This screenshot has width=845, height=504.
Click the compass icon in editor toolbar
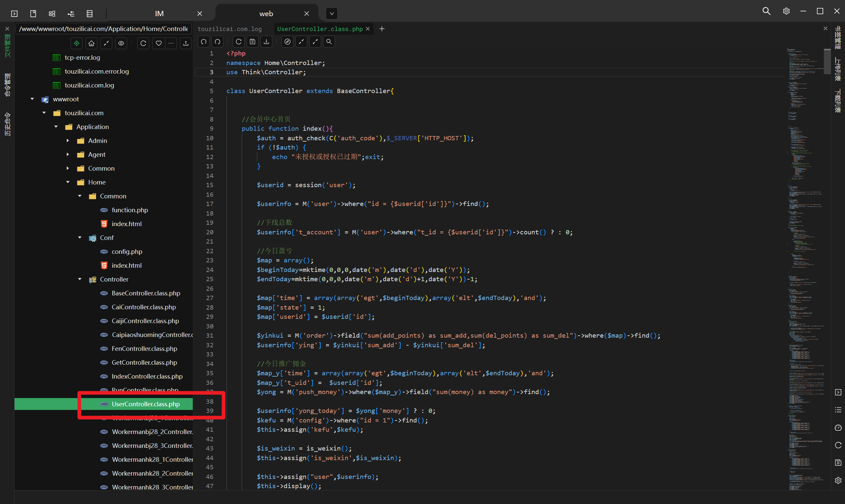tap(287, 42)
